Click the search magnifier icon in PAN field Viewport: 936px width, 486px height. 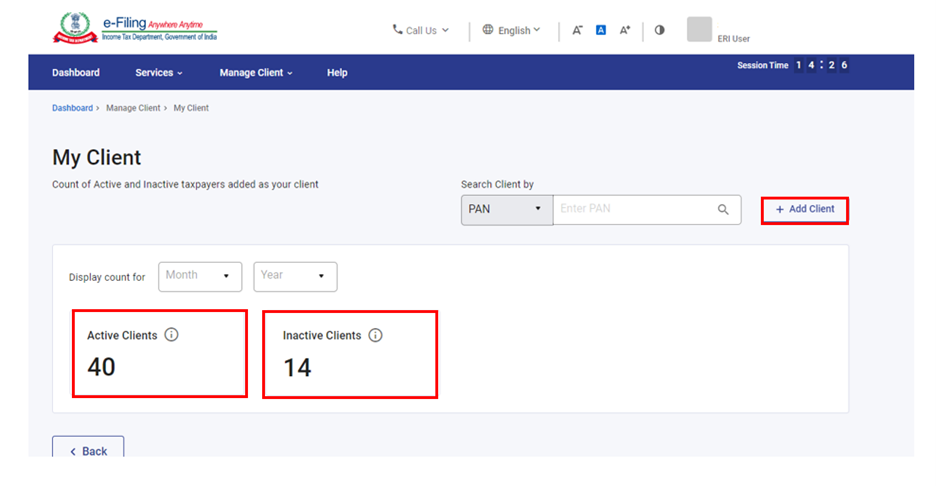tap(723, 210)
